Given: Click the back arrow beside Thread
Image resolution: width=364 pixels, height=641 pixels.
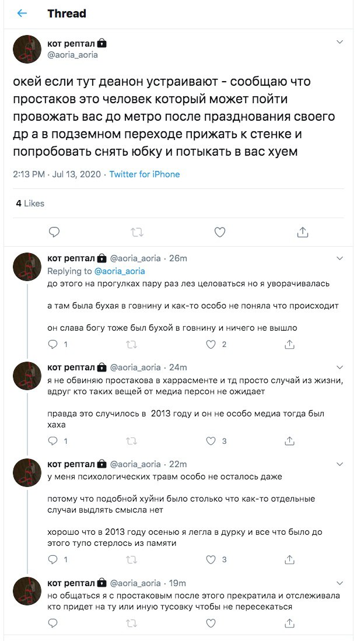Looking at the screenshot, I should tap(22, 13).
